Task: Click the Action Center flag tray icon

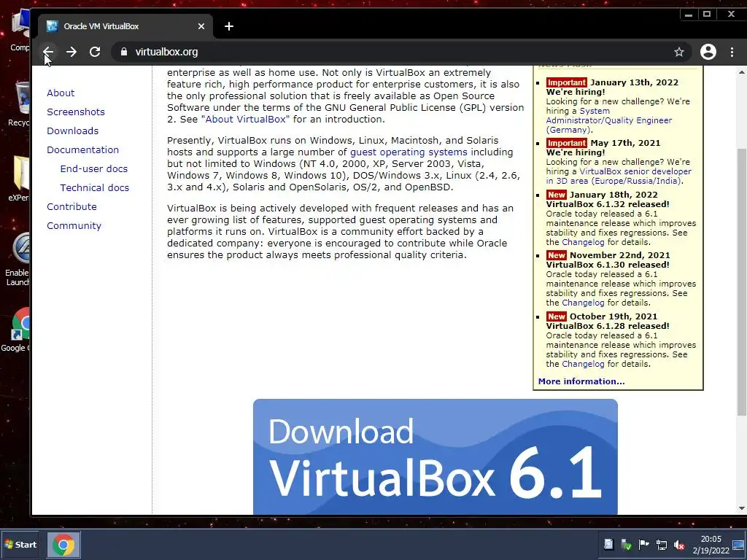Action: (643, 545)
